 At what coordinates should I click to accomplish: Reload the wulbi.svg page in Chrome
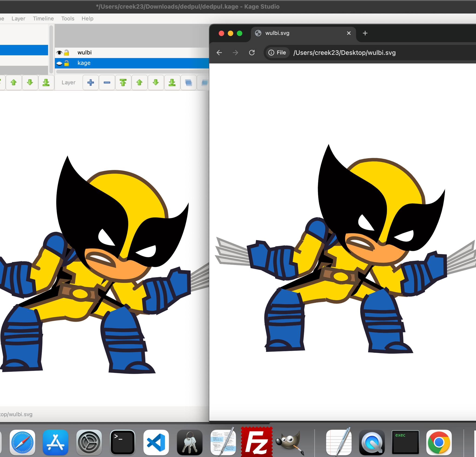(x=252, y=53)
